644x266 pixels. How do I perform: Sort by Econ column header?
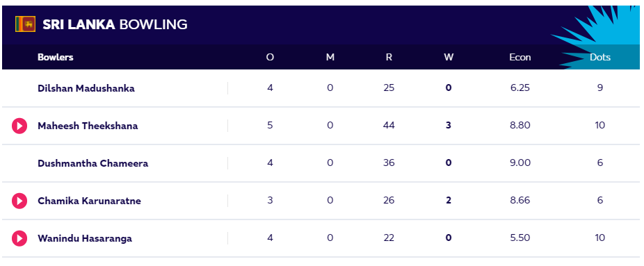pyautogui.click(x=520, y=57)
